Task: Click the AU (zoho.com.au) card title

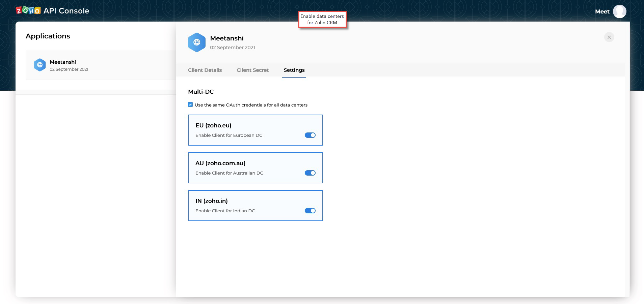Action: pos(220,163)
